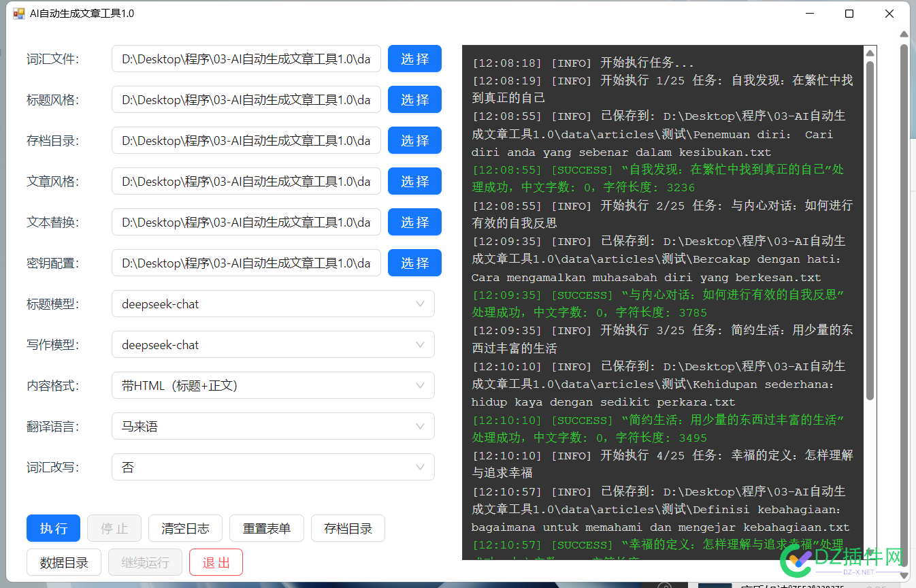916x588 pixels.
Task: Focus the 密钥配置 path input field
Action: [x=246, y=263]
